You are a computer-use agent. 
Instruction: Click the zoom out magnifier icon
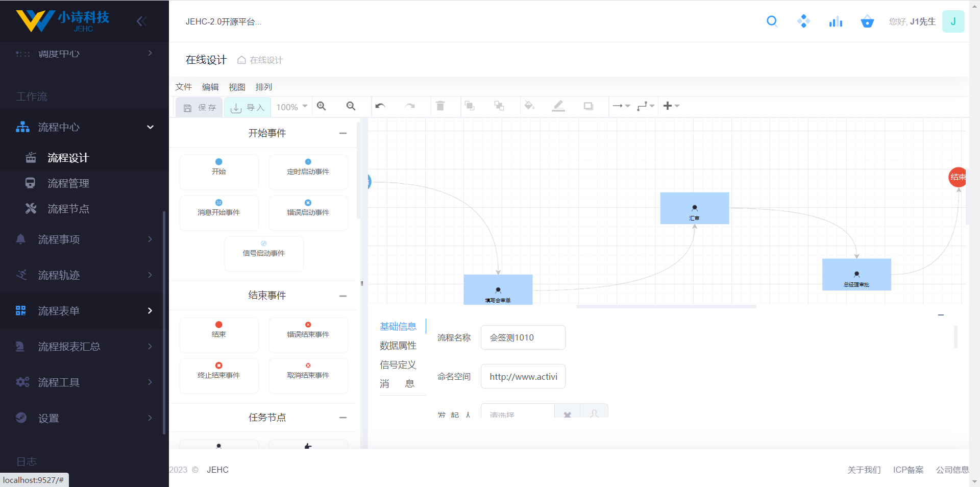[351, 106]
